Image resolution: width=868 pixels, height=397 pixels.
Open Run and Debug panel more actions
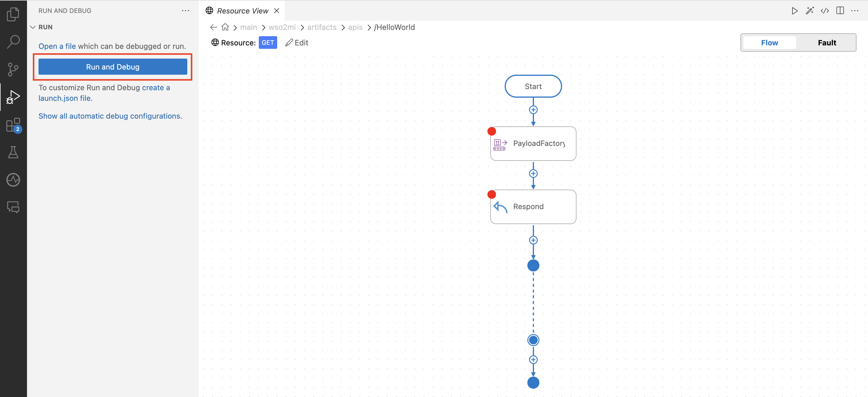click(x=185, y=11)
